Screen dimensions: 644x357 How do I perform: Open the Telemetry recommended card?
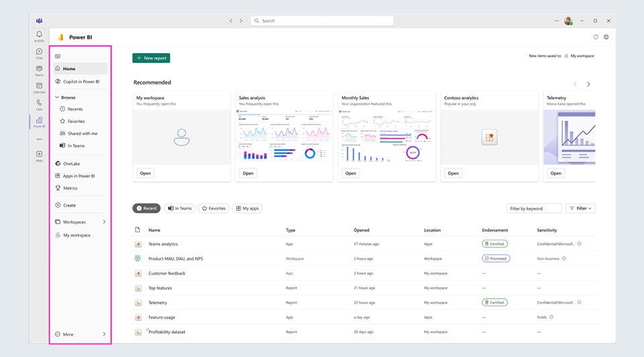555,173
